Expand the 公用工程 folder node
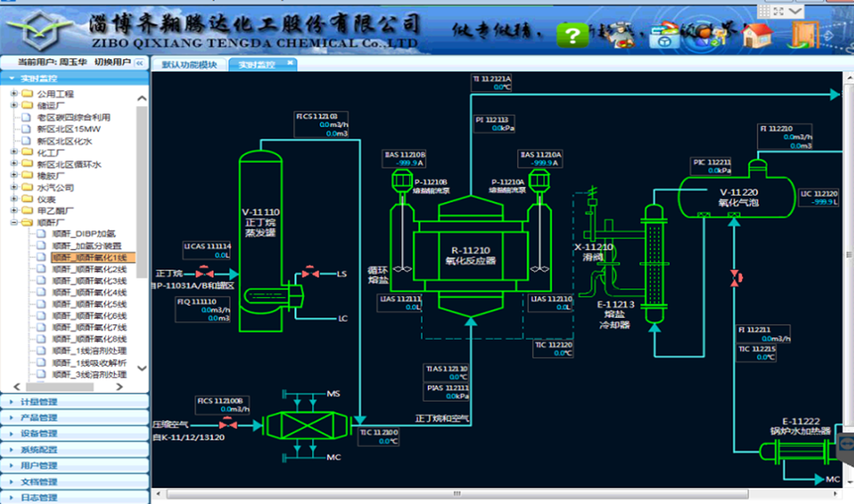 [15, 94]
